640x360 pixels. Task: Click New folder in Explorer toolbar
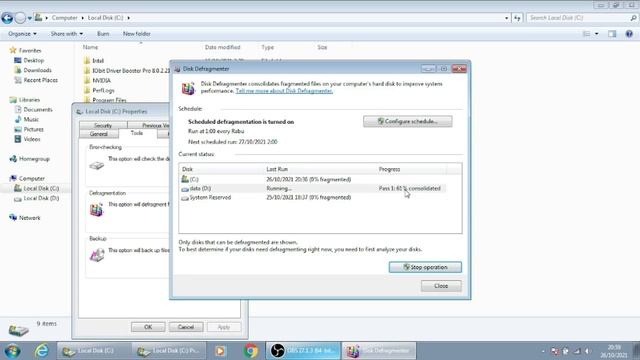pyautogui.click(x=137, y=34)
